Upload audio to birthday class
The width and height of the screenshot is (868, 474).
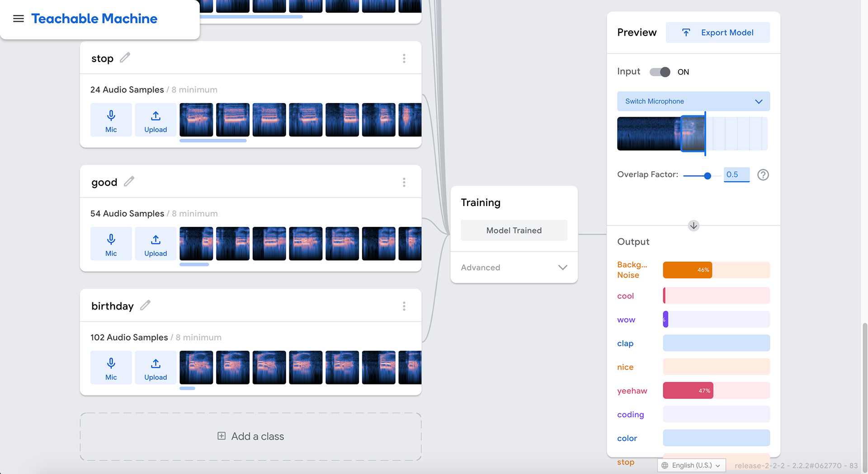[x=156, y=367]
